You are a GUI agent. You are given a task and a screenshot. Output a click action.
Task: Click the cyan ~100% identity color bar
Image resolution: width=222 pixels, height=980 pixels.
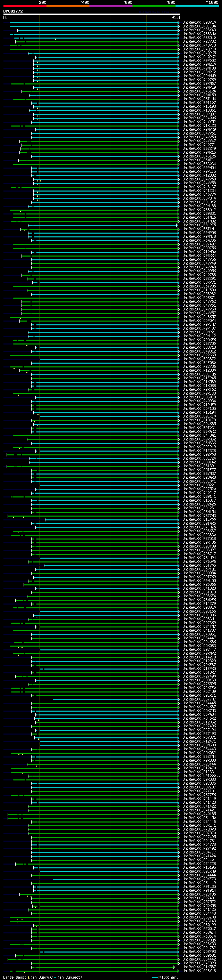(x=197, y=6)
